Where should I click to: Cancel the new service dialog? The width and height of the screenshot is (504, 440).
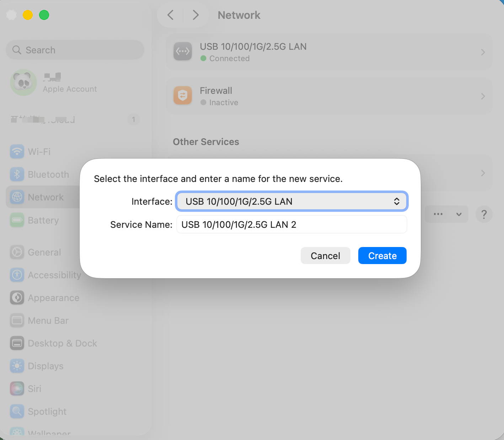click(325, 256)
